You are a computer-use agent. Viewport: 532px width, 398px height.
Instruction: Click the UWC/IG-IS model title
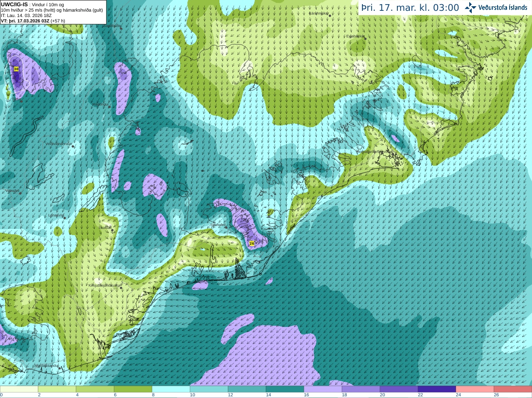[15, 4]
